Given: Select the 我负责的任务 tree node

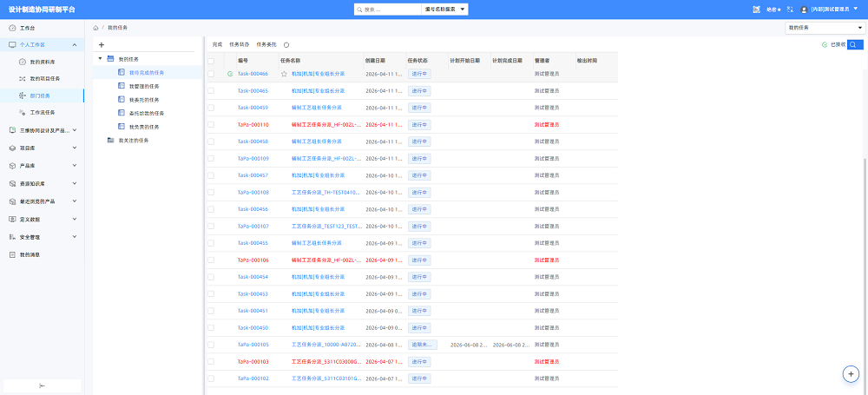Looking at the screenshot, I should tap(144, 127).
